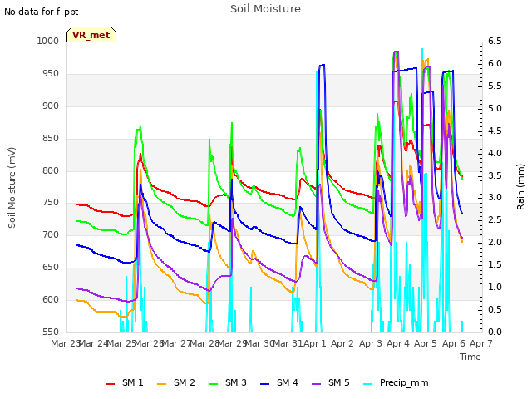Toggle SM 5 series in legend
The width and height of the screenshot is (532, 399).
coord(331,382)
